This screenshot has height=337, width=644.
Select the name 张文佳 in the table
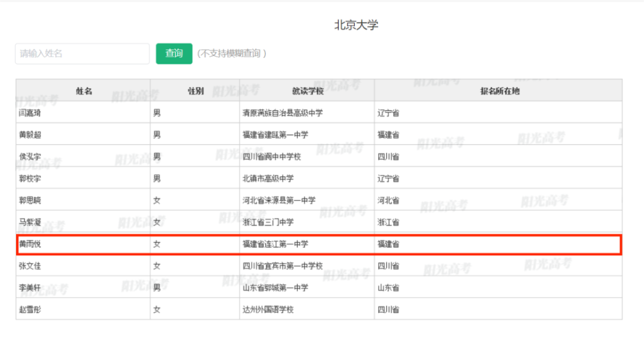[30, 266]
